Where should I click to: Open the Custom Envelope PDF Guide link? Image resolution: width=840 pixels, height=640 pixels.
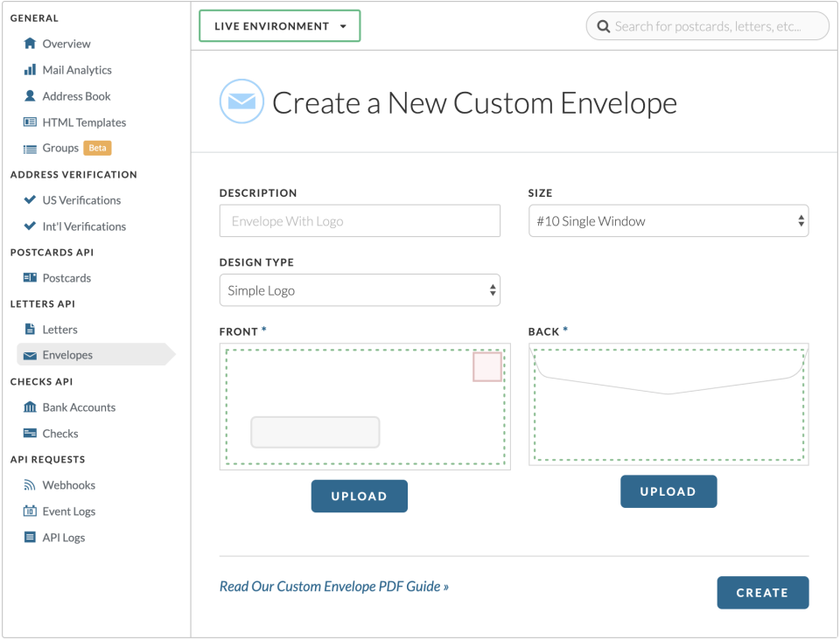tap(333, 587)
